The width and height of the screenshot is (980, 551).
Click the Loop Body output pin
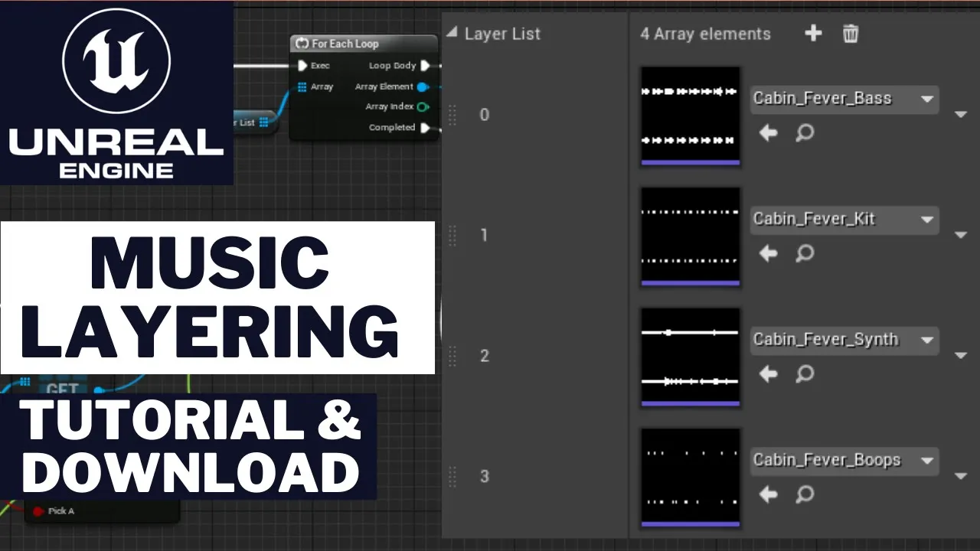tap(426, 66)
